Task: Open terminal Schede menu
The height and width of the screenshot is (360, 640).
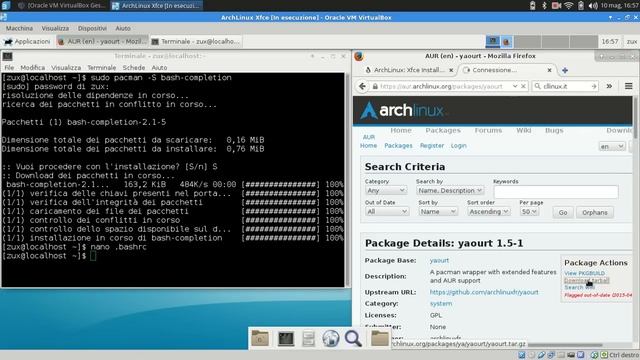Action: click(134, 68)
